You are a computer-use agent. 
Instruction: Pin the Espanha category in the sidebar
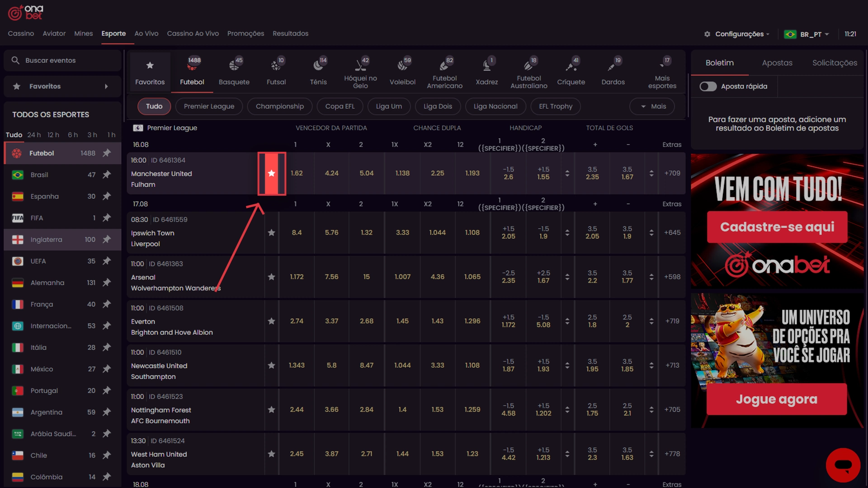[107, 196]
